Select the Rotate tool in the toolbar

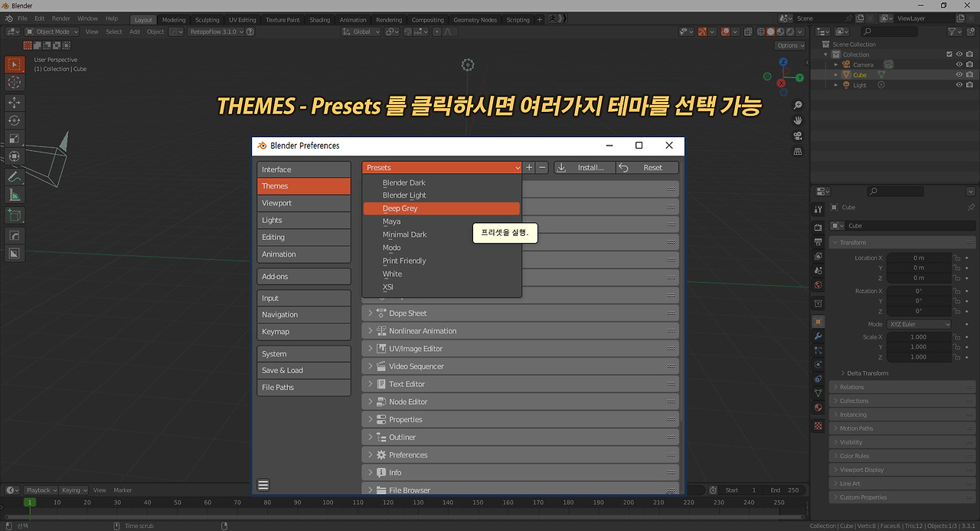pyautogui.click(x=14, y=120)
